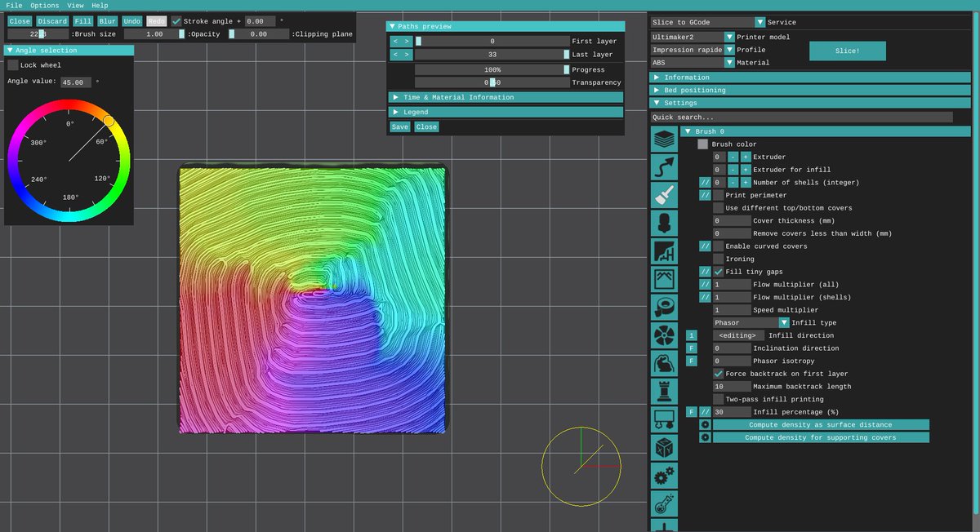Click the Discard button in brush toolbar
The height and width of the screenshot is (532, 980).
click(52, 21)
